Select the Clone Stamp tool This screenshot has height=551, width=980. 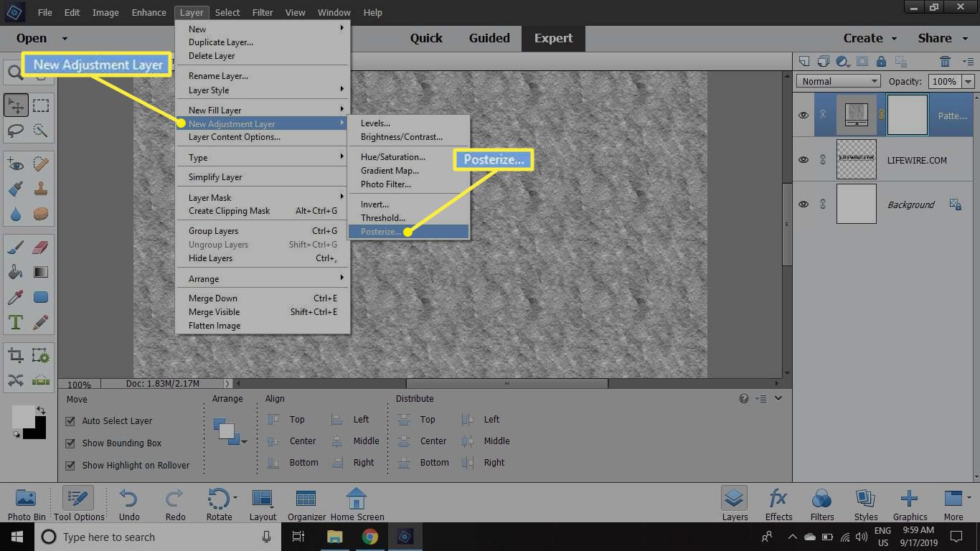pyautogui.click(x=41, y=189)
